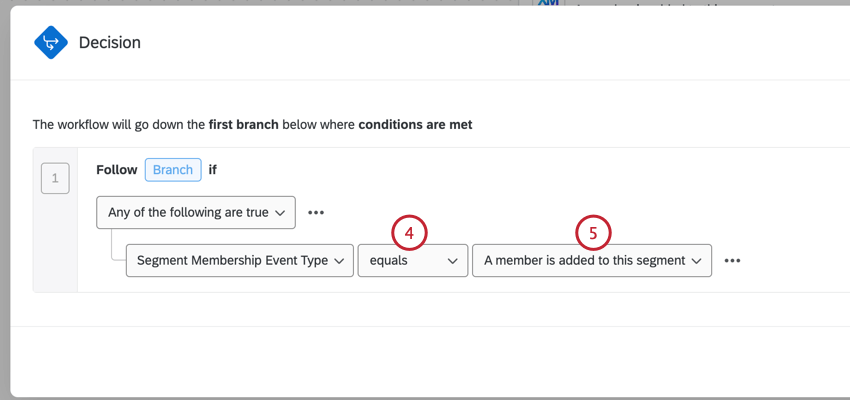Click the red step 5 annotation circle
The image size is (850, 400).
593,232
